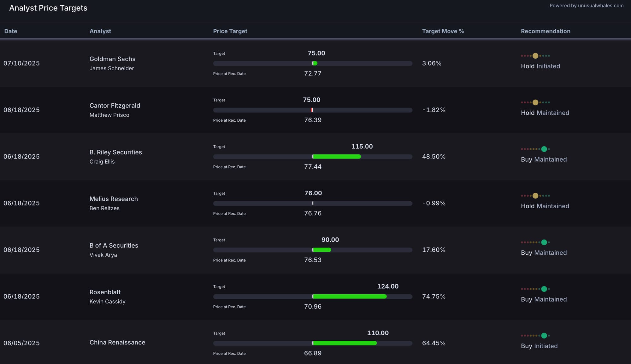
Task: Click the 76.00 target price value
Action: (313, 193)
